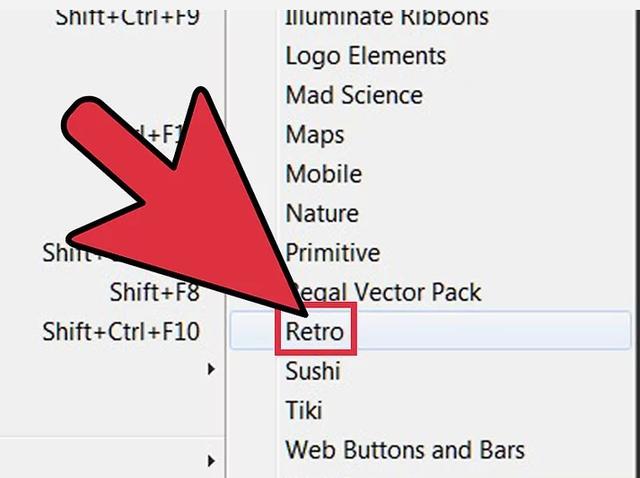Select Tiki from the submenu
Viewport: 640px width, 478px height.
tap(304, 410)
